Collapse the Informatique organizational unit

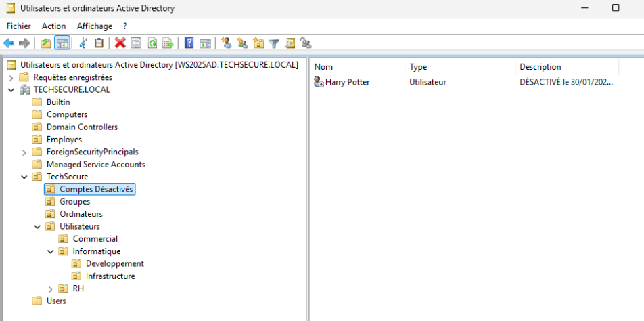pos(51,251)
